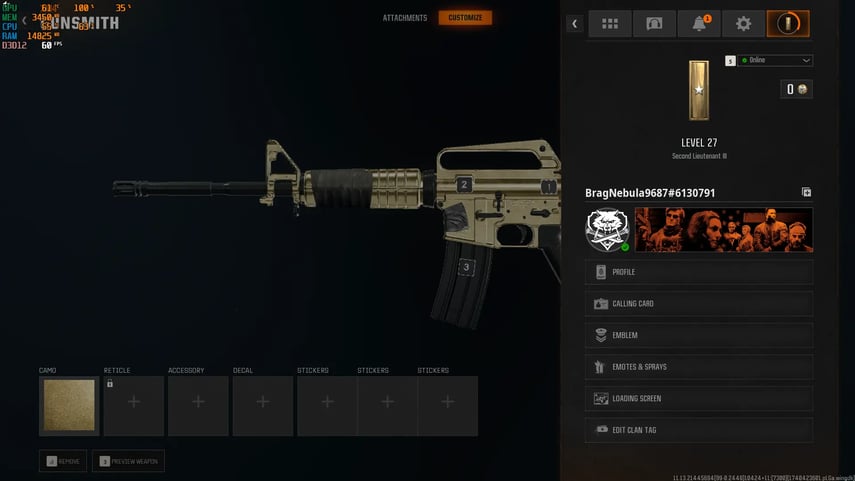
Task: Open the social headset icon
Action: (654, 23)
